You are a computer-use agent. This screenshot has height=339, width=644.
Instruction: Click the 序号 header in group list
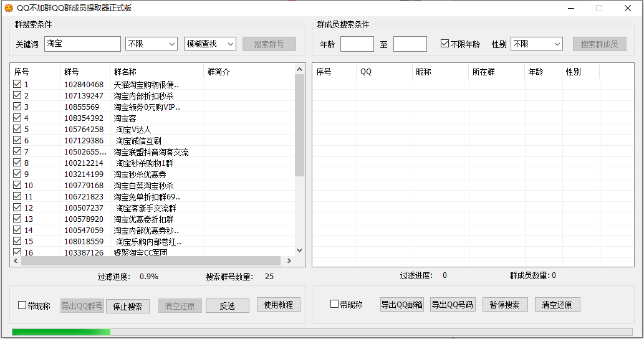(x=36, y=72)
